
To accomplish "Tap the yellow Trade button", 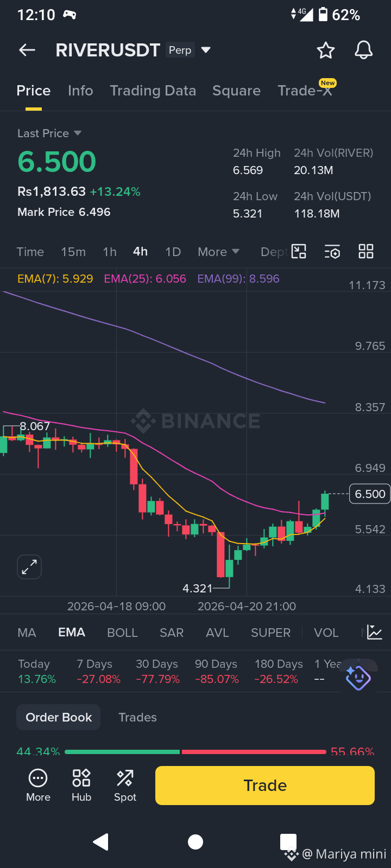I will (x=265, y=786).
